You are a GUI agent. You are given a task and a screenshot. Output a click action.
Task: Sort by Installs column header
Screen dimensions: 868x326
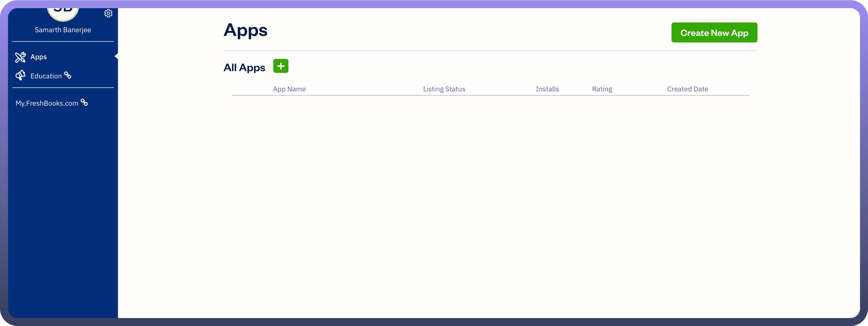[547, 89]
